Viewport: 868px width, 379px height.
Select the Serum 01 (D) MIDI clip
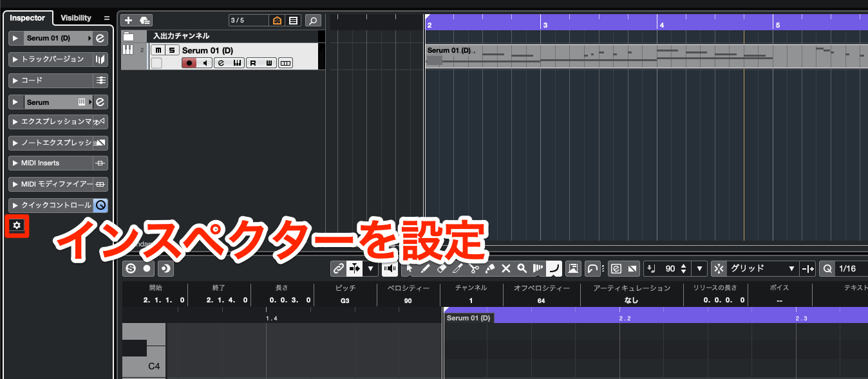(x=646, y=56)
